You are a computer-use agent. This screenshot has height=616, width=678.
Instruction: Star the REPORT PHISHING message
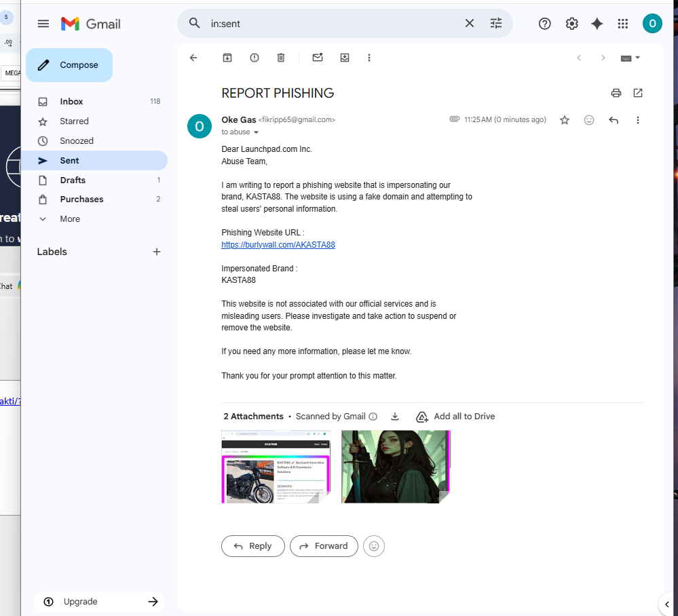(564, 120)
